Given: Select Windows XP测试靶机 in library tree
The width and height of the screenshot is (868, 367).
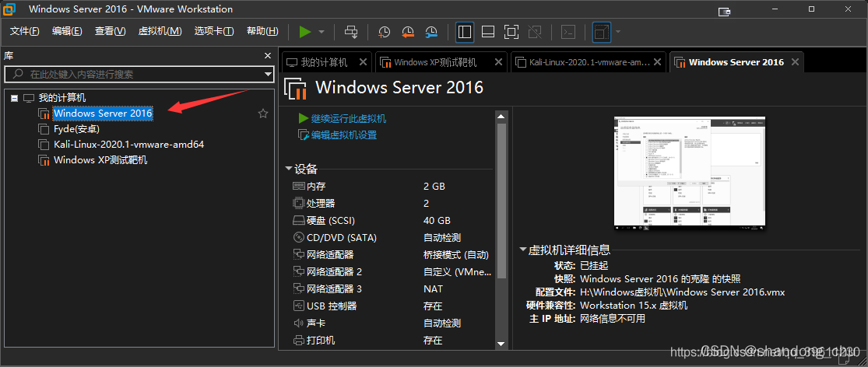Looking at the screenshot, I should (100, 160).
